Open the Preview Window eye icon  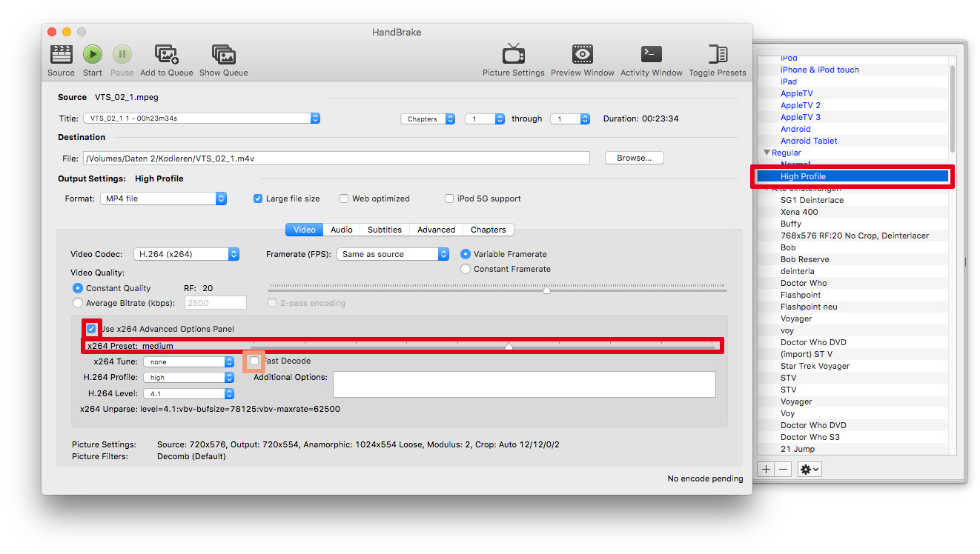pyautogui.click(x=582, y=54)
